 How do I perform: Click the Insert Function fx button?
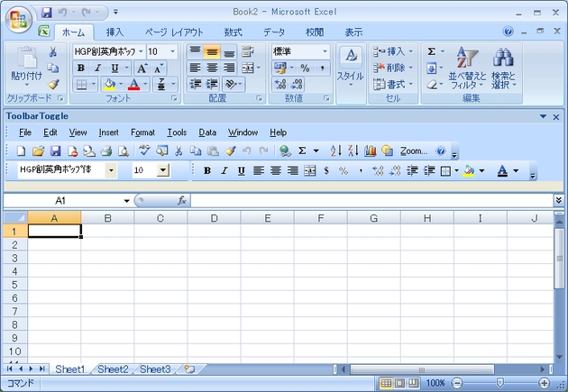click(182, 201)
